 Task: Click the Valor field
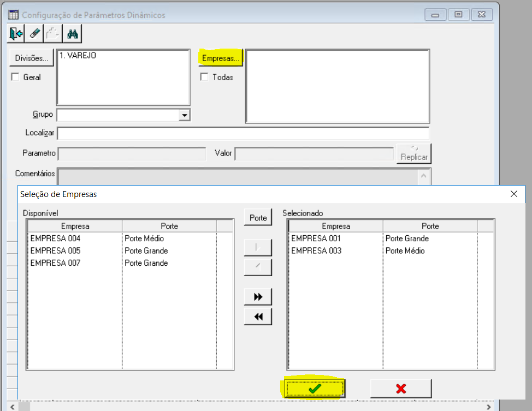point(314,153)
